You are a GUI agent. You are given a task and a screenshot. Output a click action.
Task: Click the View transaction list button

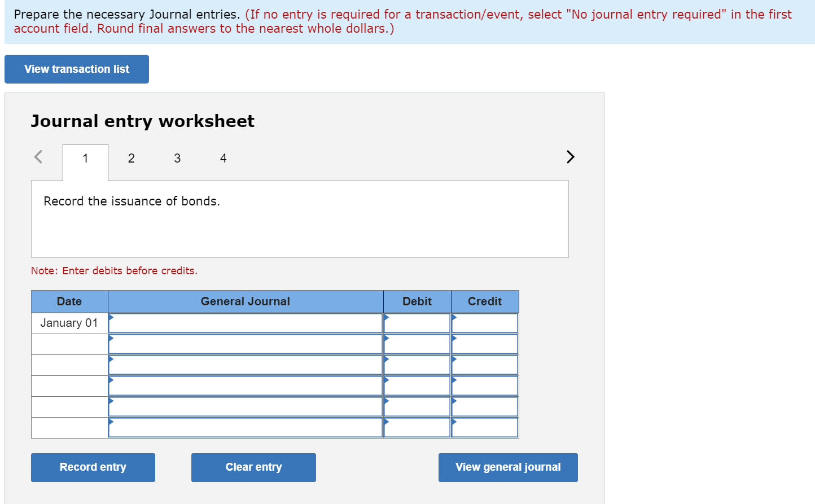tap(76, 68)
